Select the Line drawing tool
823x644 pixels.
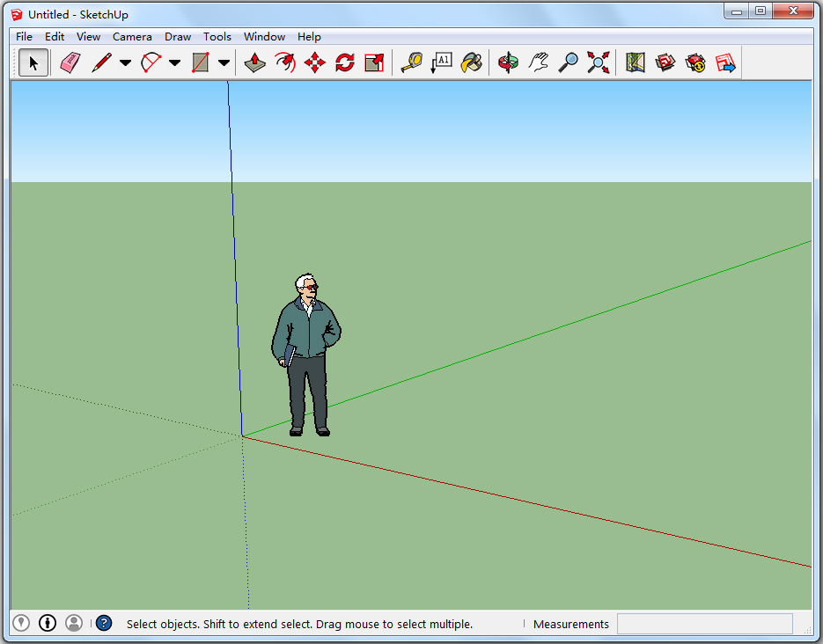point(101,62)
